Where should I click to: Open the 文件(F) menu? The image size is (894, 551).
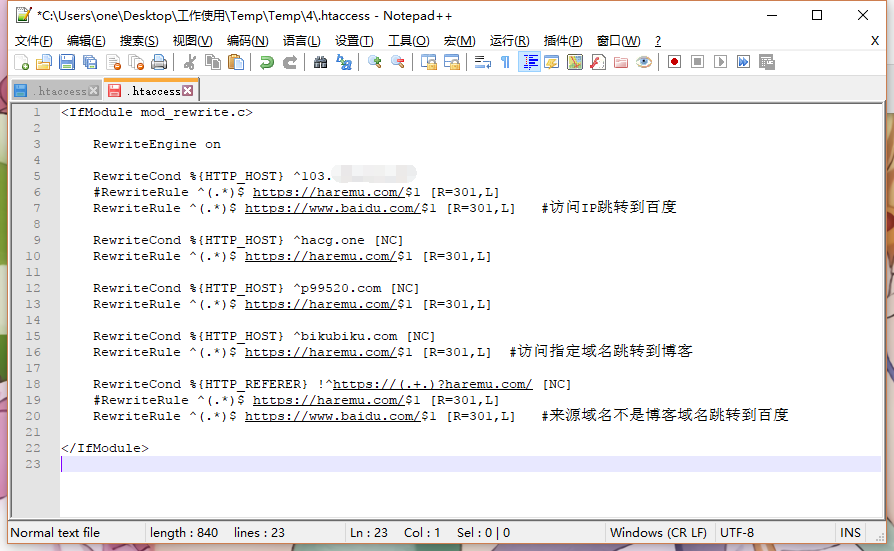tap(34, 41)
